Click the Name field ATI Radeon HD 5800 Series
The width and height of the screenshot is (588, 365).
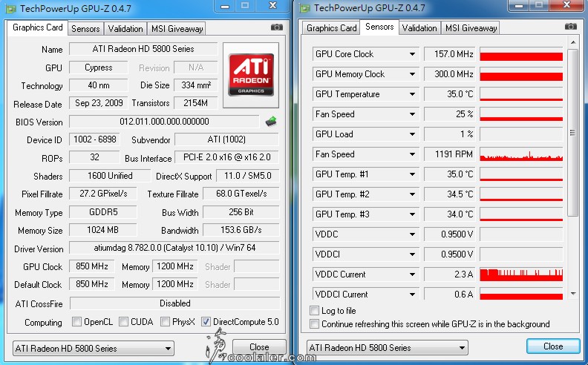tap(143, 49)
